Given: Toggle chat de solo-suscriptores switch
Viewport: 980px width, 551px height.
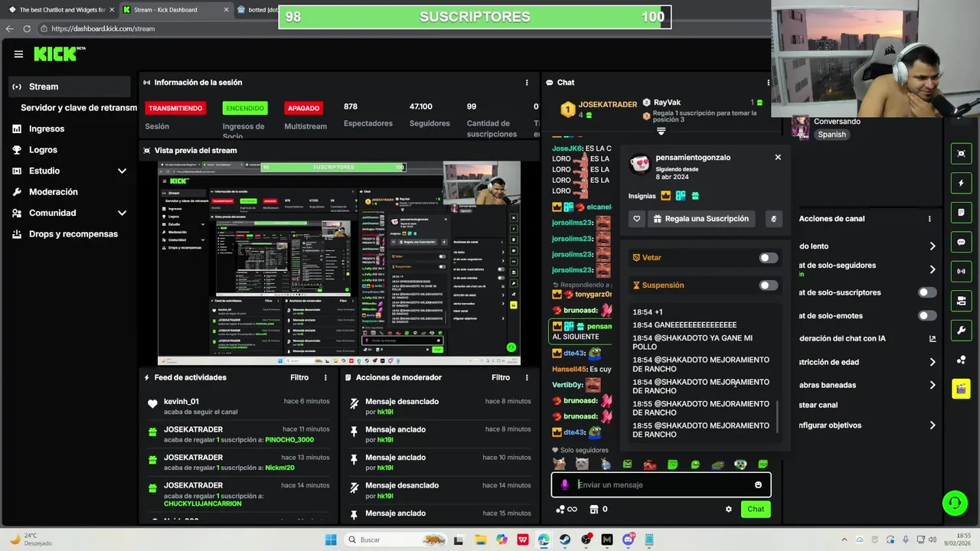Looking at the screenshot, I should (x=927, y=292).
